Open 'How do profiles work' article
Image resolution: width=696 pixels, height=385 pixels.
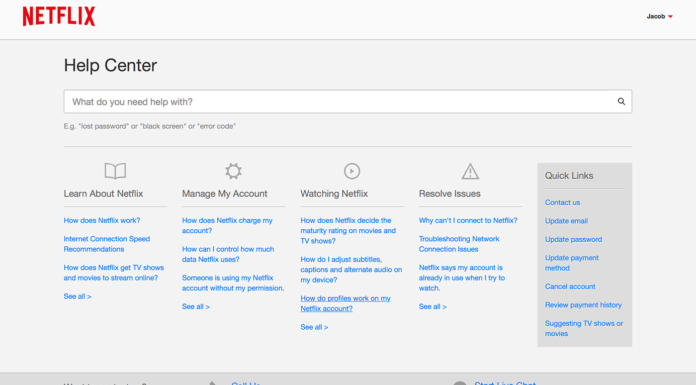345,303
